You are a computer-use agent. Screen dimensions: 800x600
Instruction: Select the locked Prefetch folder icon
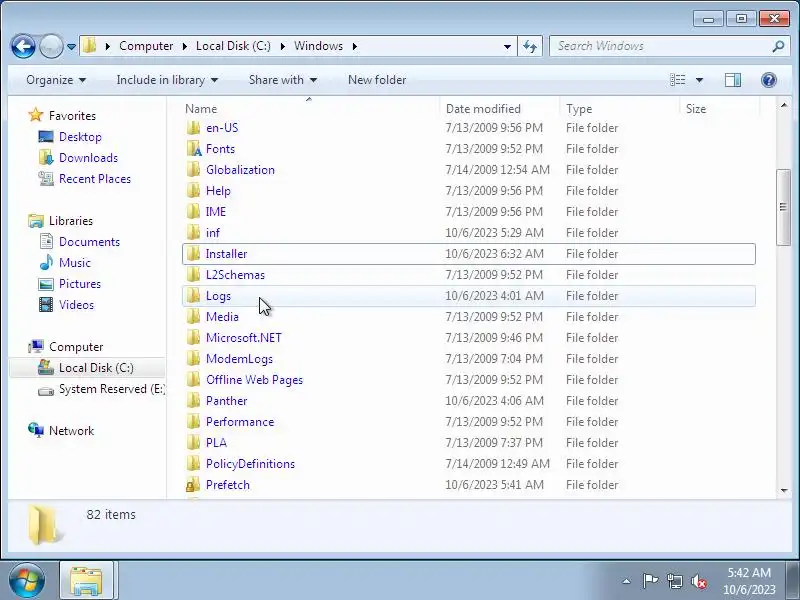pos(193,485)
